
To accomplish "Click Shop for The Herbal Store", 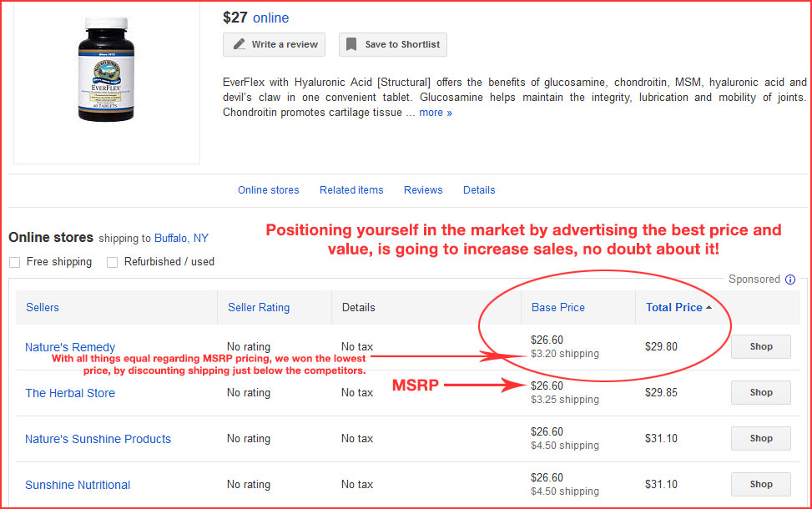I will 761,392.
